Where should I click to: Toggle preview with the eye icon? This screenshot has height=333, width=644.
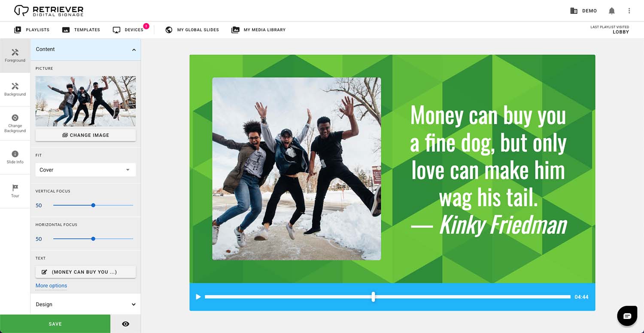[x=125, y=324]
